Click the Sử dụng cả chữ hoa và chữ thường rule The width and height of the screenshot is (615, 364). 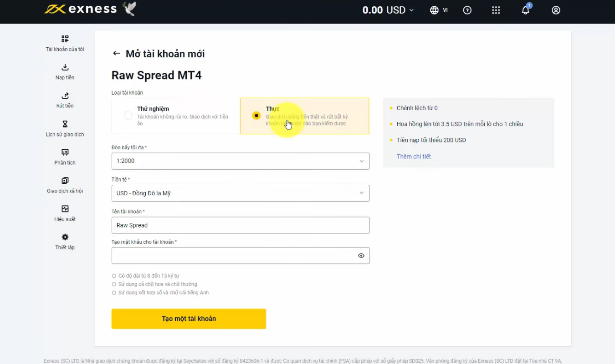point(158,284)
